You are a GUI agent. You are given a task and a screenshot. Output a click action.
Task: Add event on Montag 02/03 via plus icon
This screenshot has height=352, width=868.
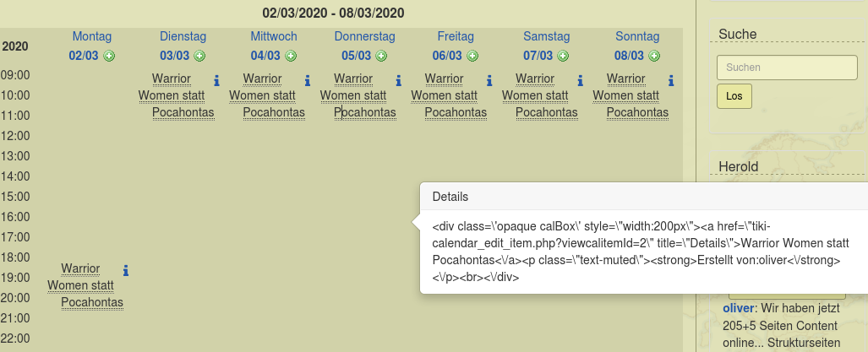(x=109, y=56)
